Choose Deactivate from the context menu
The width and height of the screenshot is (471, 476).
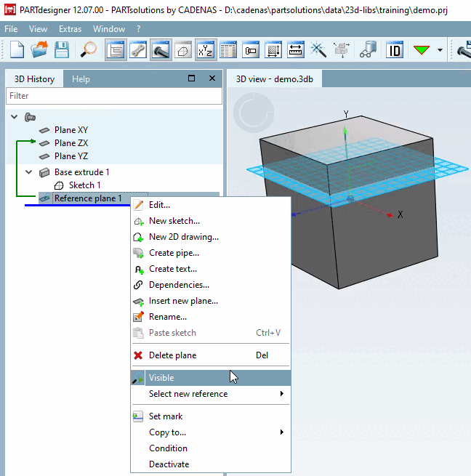(x=211, y=464)
